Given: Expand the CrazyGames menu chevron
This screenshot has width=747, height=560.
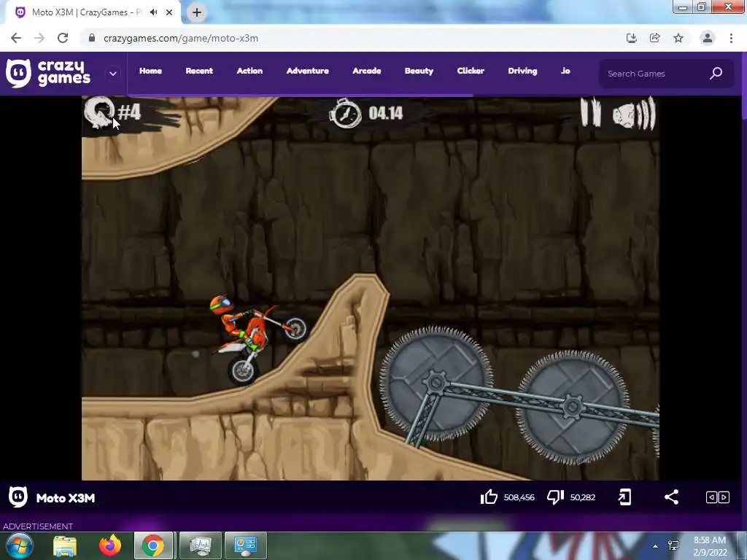Looking at the screenshot, I should coord(113,74).
